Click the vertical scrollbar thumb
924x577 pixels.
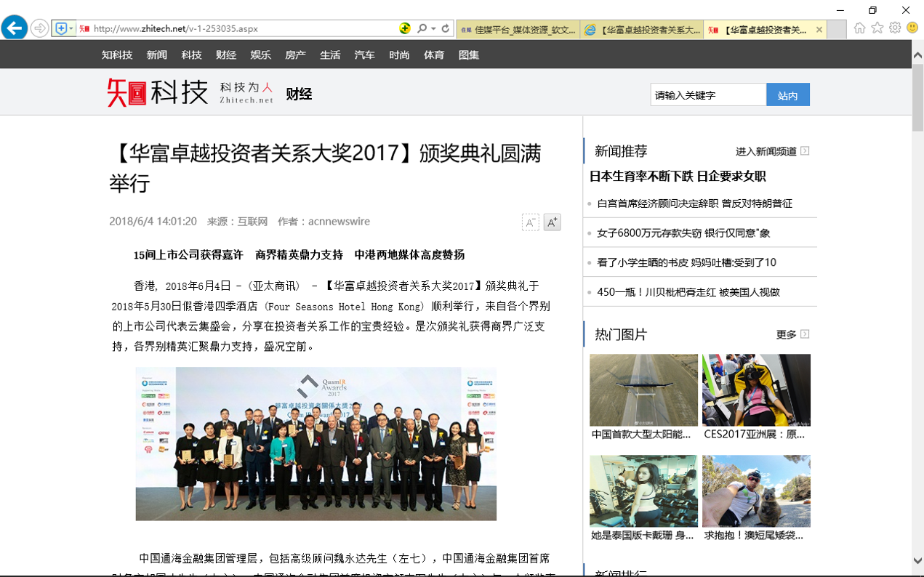click(917, 96)
